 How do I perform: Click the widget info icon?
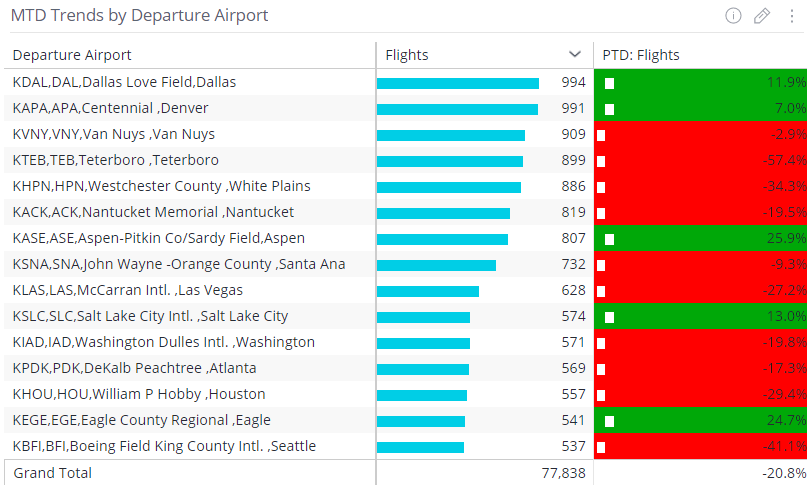[x=733, y=15]
